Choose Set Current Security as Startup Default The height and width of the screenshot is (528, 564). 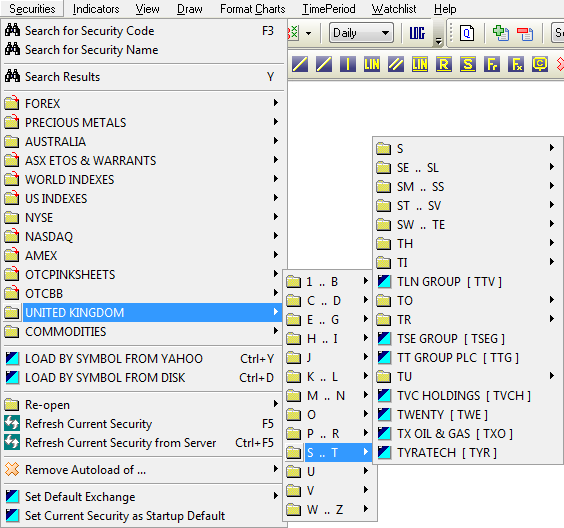[x=143, y=515]
